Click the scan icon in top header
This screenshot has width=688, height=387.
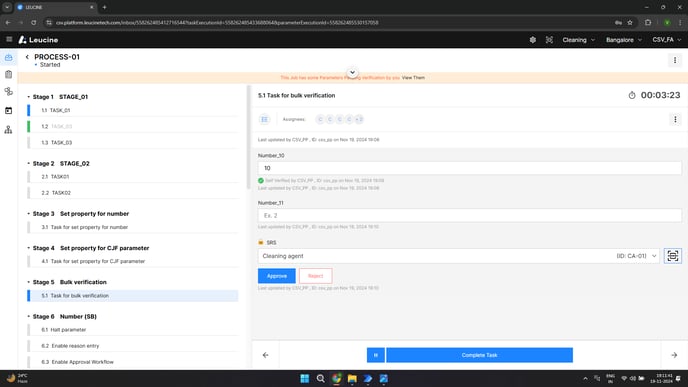[x=549, y=40]
